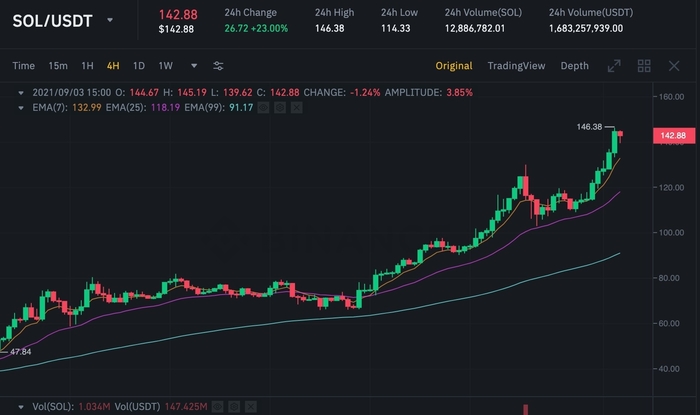Click the 24h Change value +23.00%
Viewport: 700px width, 415px height.
(269, 29)
